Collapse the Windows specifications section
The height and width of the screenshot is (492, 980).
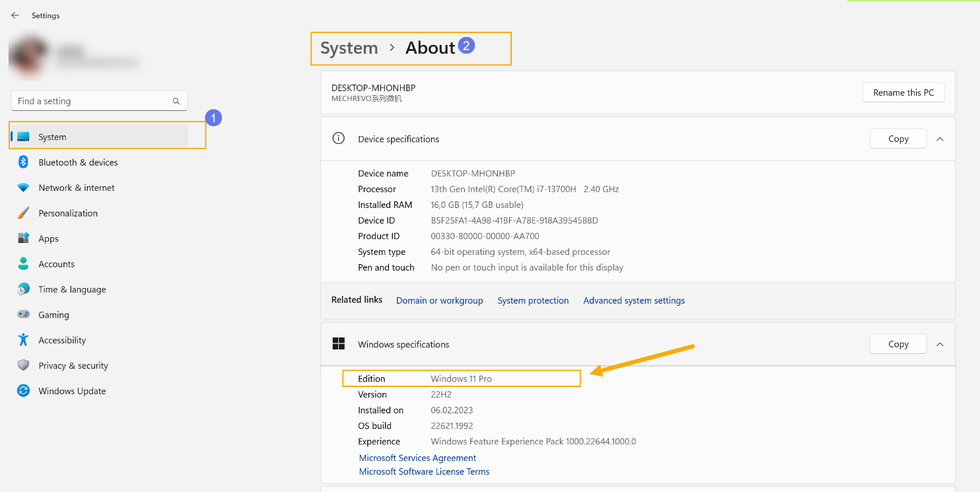(940, 344)
